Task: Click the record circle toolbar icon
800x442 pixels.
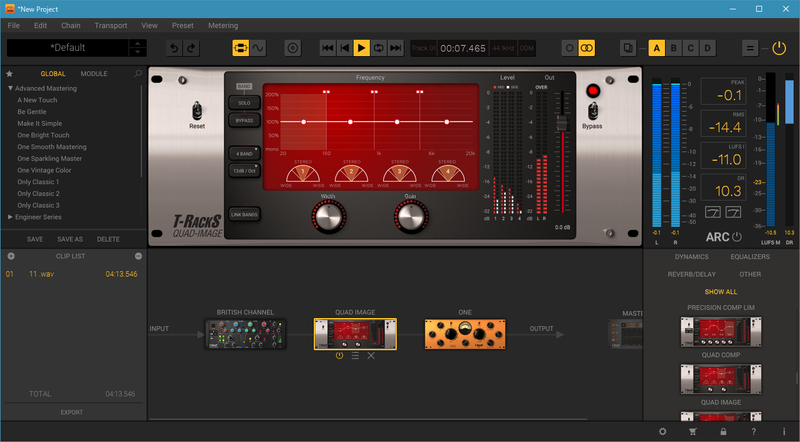Action: point(292,48)
